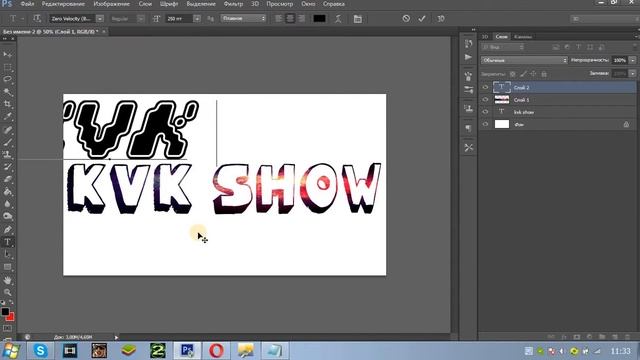
Task: Select the Hand tool
Action: (7, 280)
